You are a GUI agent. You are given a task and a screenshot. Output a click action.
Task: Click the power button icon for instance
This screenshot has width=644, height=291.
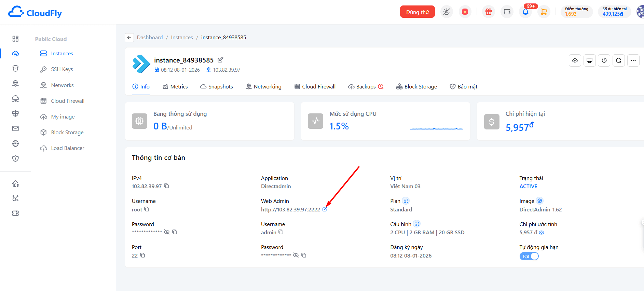[x=604, y=60]
